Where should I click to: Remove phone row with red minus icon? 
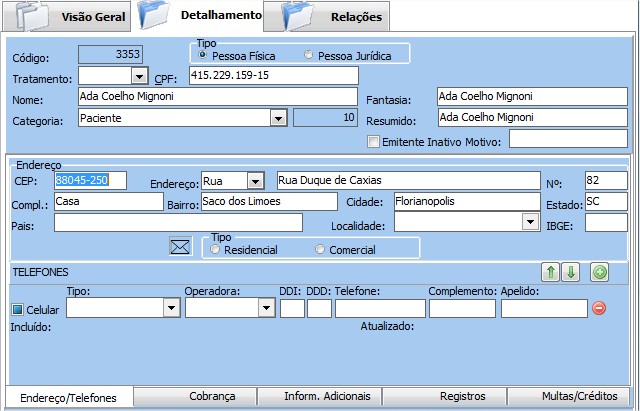pos(599,308)
